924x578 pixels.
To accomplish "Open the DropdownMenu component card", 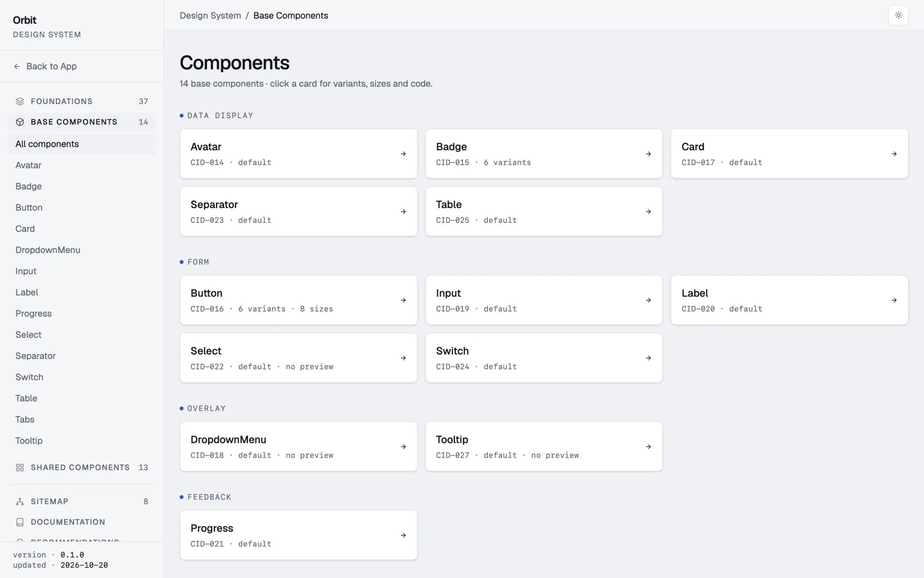I will pyautogui.click(x=298, y=447).
